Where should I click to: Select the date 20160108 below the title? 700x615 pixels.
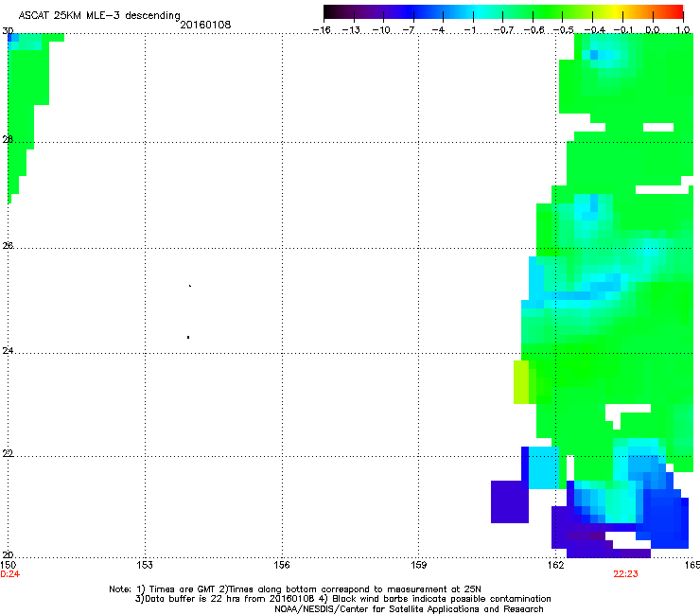[205, 25]
